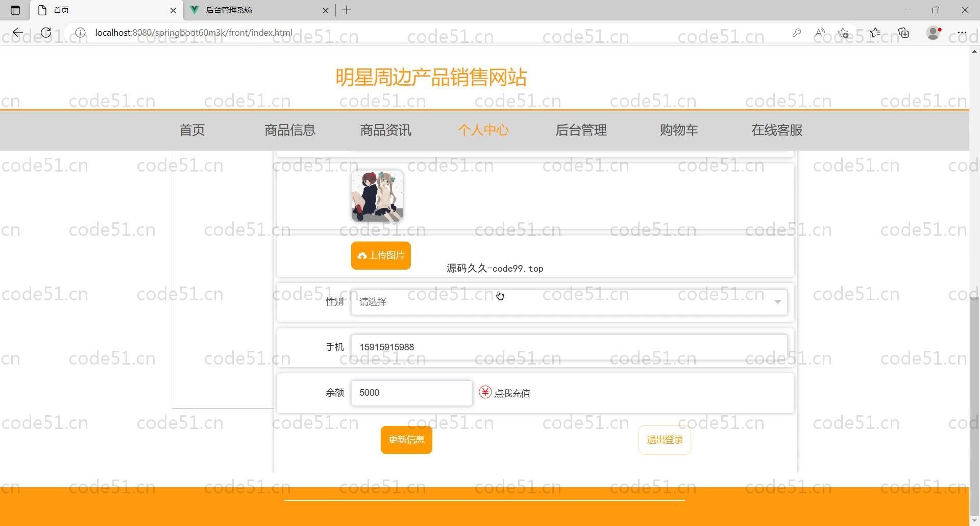Viewport: 980px width, 526px height.
Task: Open the 商品信息 navigation item
Action: pyautogui.click(x=290, y=130)
